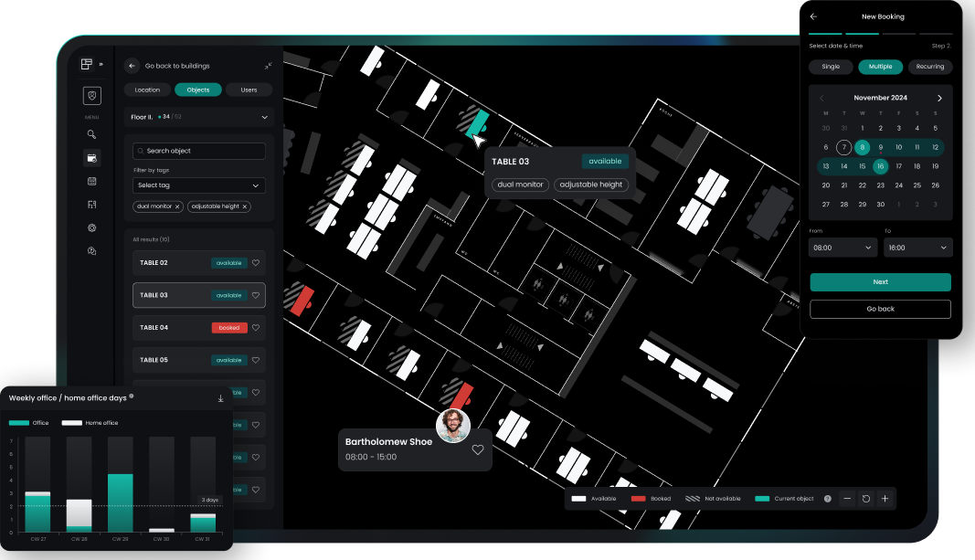Select TABLE 03 in results list
The height and width of the screenshot is (560, 975).
coord(199,295)
